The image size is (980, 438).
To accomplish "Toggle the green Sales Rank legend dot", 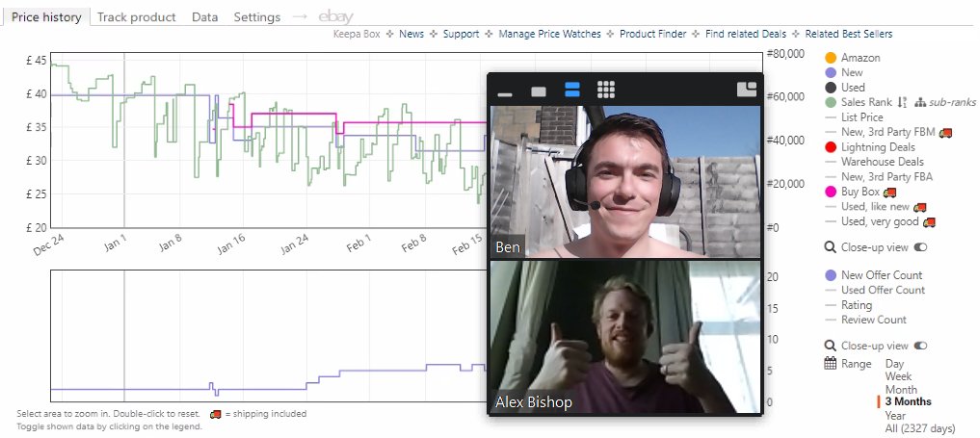I will coord(831,102).
